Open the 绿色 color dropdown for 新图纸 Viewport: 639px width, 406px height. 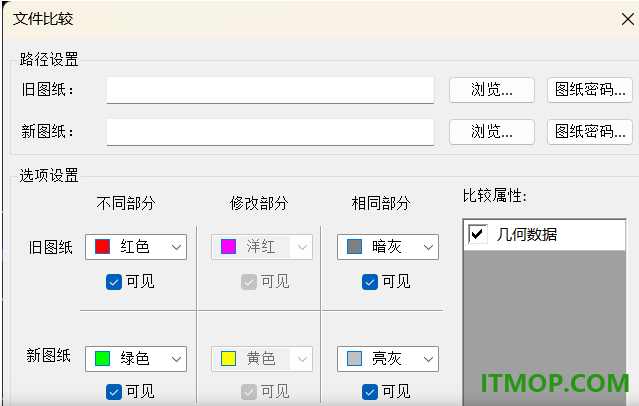pos(136,359)
